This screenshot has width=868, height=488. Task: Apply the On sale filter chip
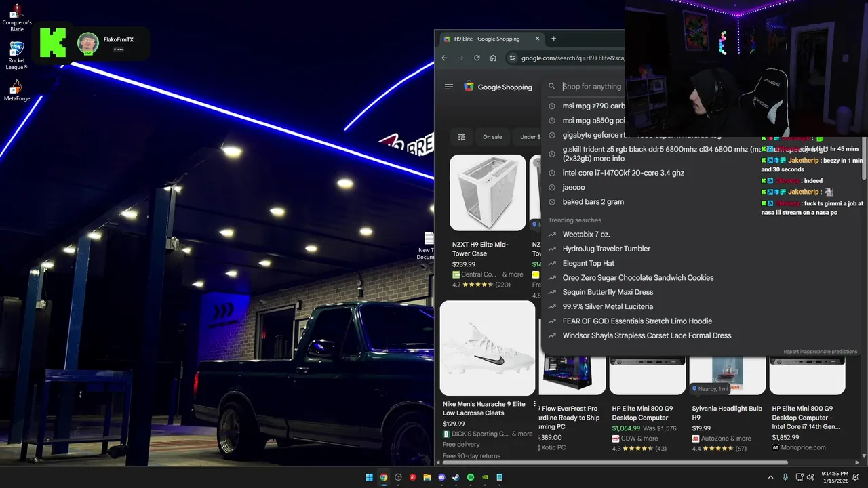click(x=492, y=137)
